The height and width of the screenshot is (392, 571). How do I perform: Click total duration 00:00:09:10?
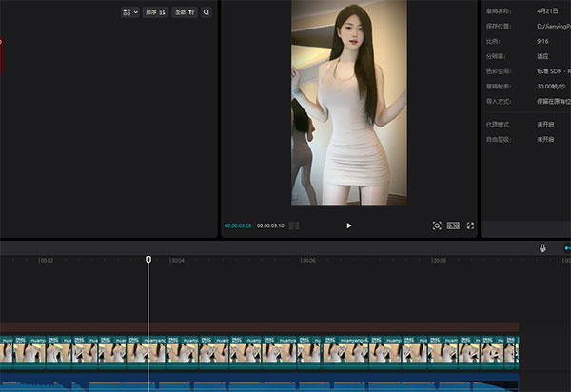point(270,225)
